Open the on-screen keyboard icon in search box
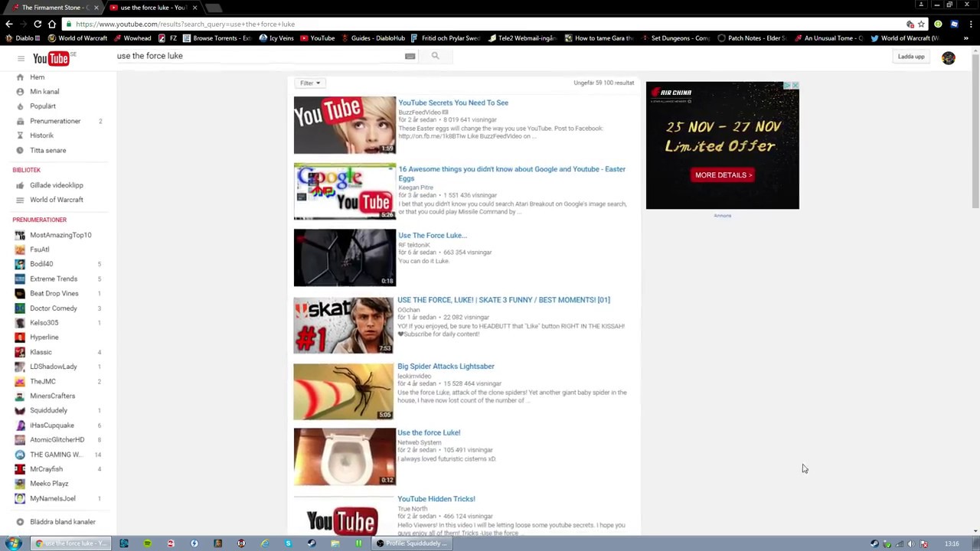 (410, 56)
